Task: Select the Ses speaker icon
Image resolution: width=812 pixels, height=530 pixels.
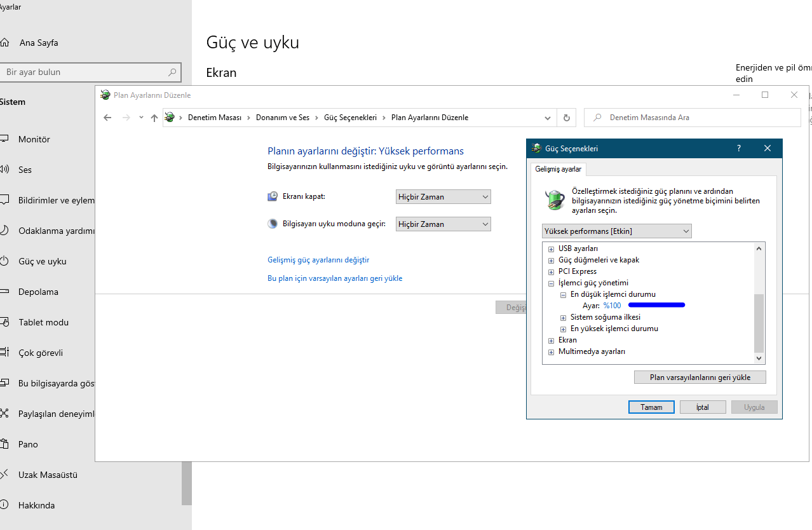Action: 4,170
